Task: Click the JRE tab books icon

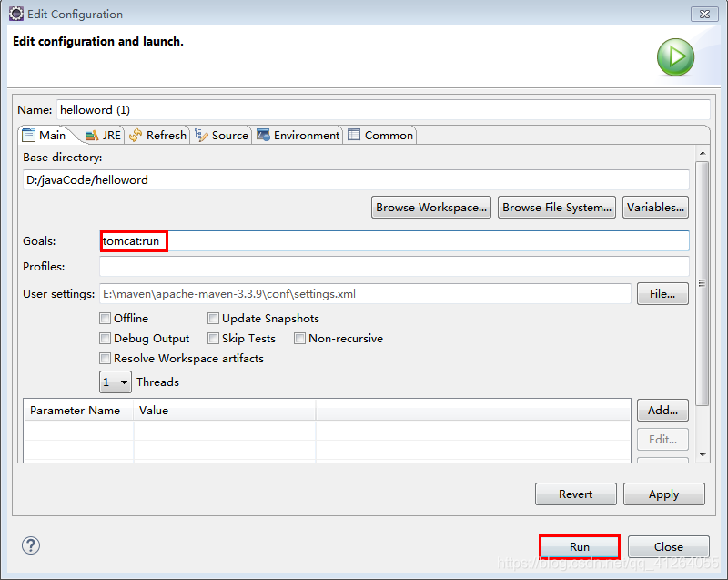Action: point(92,135)
